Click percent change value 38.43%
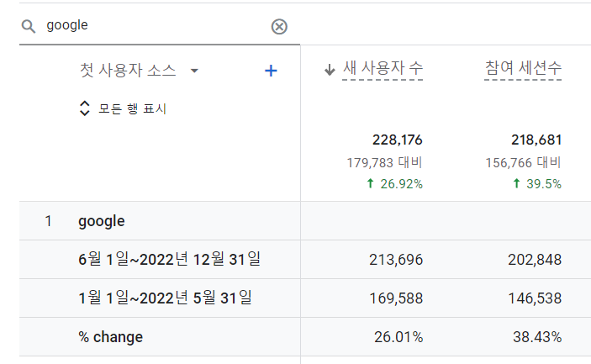The image size is (591, 364). (537, 337)
